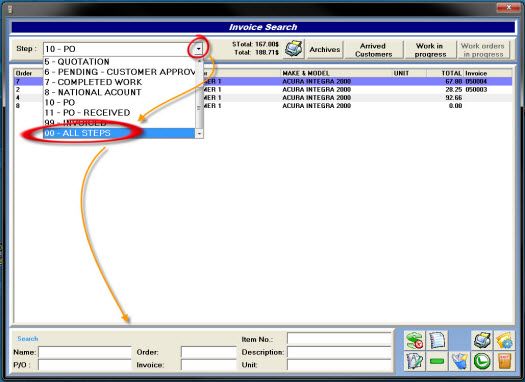Sort by the Order column header
The height and width of the screenshot is (382, 525).
pos(29,73)
